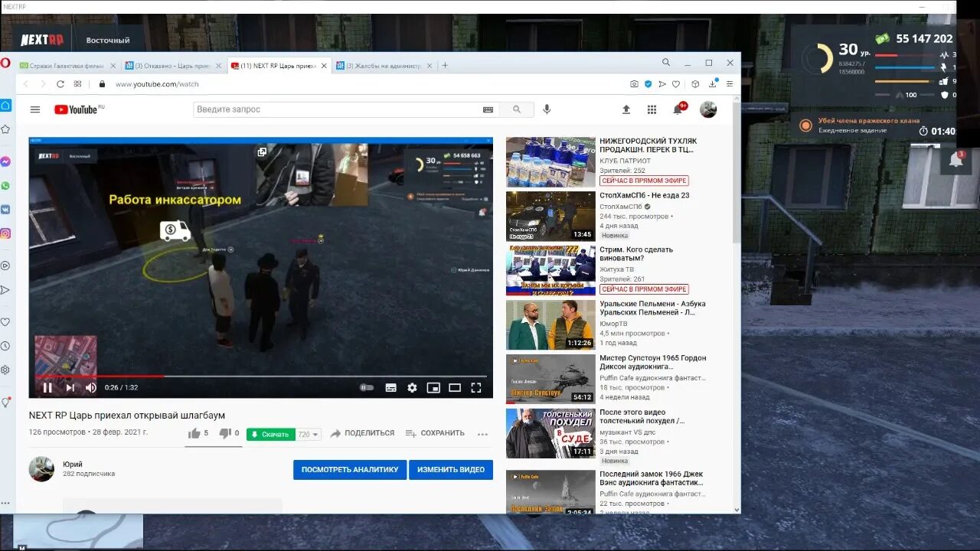Screen dimensions: 980x551
Task: Toggle theater mode in the player
Action: [455, 388]
